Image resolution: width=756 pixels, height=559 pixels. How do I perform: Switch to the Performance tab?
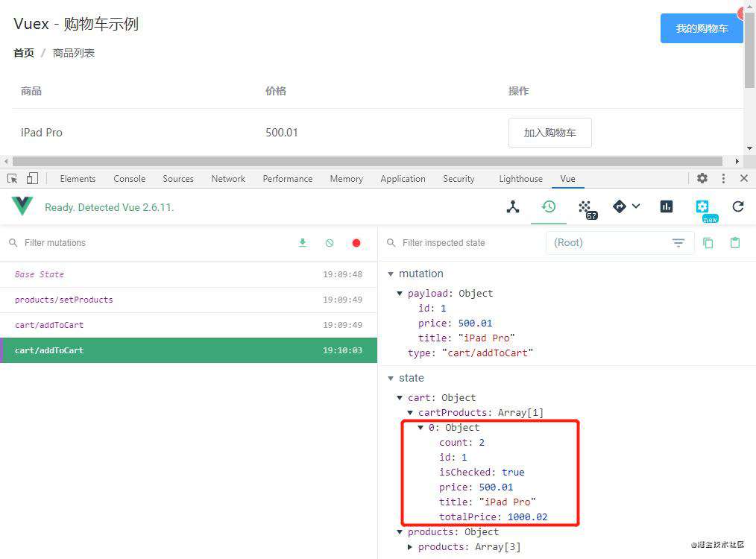click(287, 179)
